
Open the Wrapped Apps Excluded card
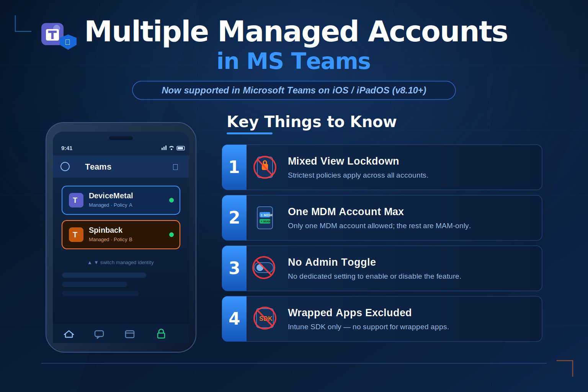382,319
